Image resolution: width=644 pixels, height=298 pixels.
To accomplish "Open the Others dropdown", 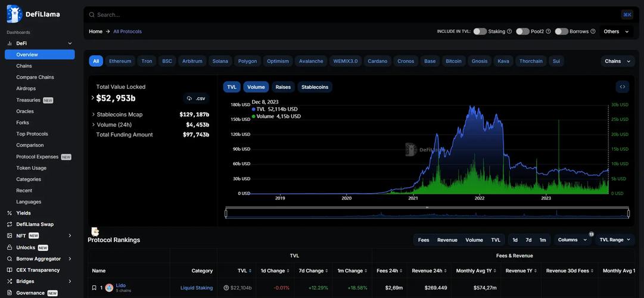I will pyautogui.click(x=616, y=31).
